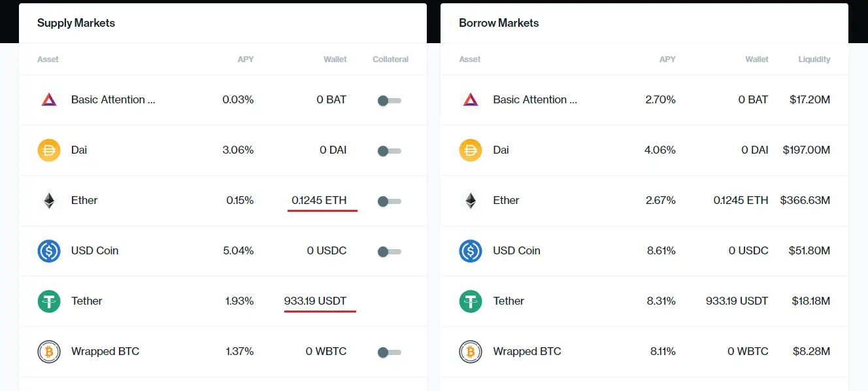This screenshot has width=868, height=391.
Task: Toggle Dai collateral switch on
Action: click(390, 151)
